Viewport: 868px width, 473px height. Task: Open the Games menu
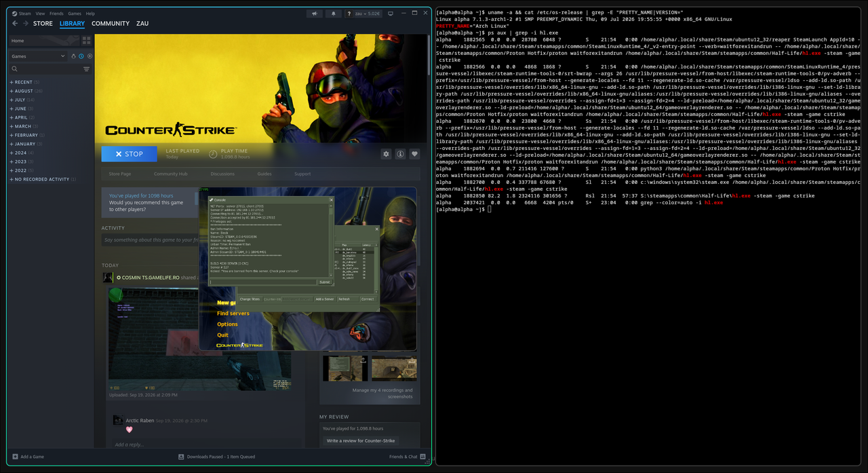pyautogui.click(x=75, y=13)
